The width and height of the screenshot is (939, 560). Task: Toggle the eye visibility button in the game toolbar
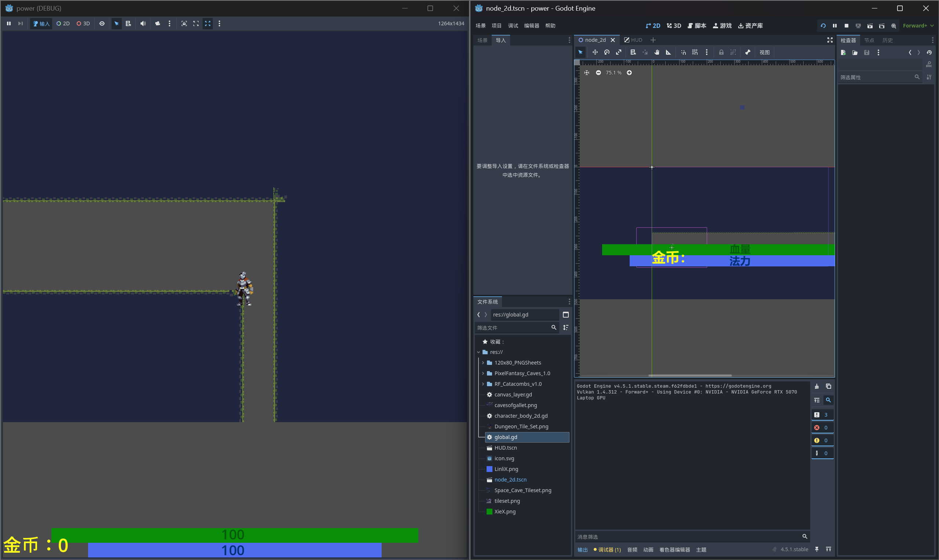[x=102, y=23]
